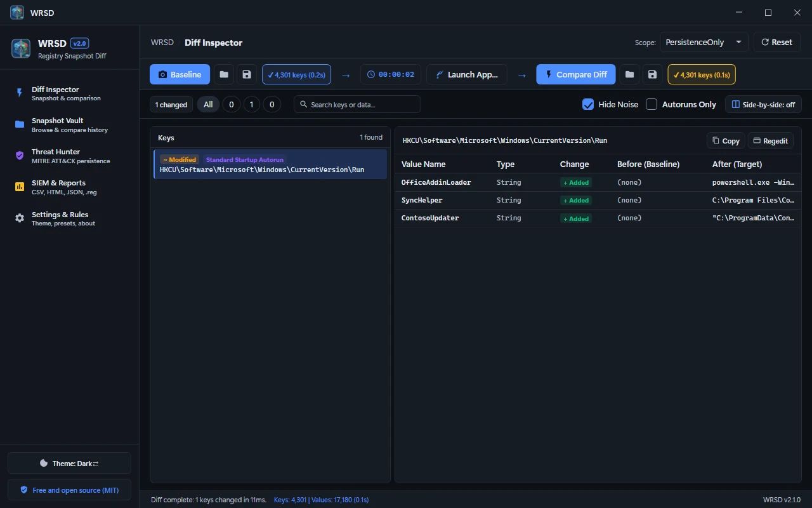This screenshot has width=812, height=508.
Task: Click the Added badge in the OfficeAddinLoader row
Action: [575, 182]
